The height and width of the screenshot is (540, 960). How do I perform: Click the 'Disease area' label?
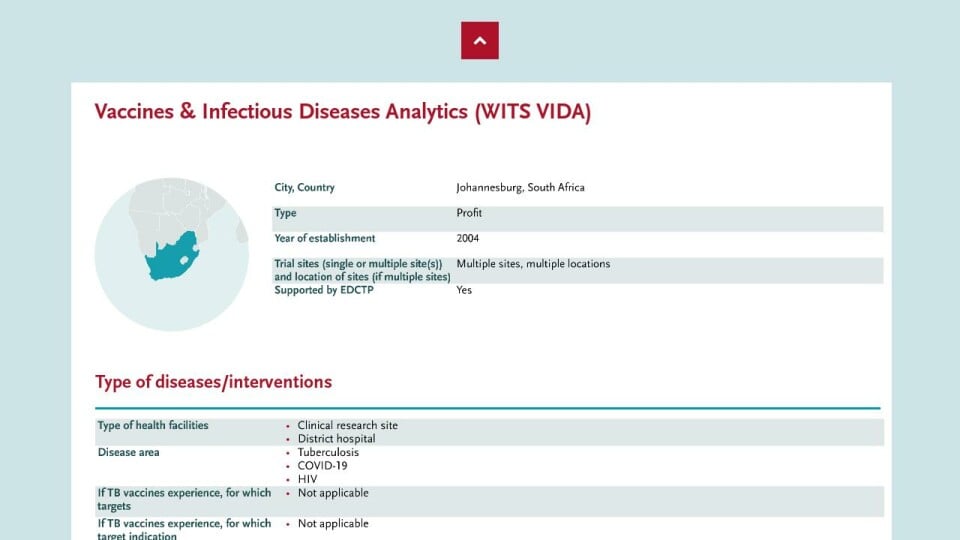click(129, 452)
